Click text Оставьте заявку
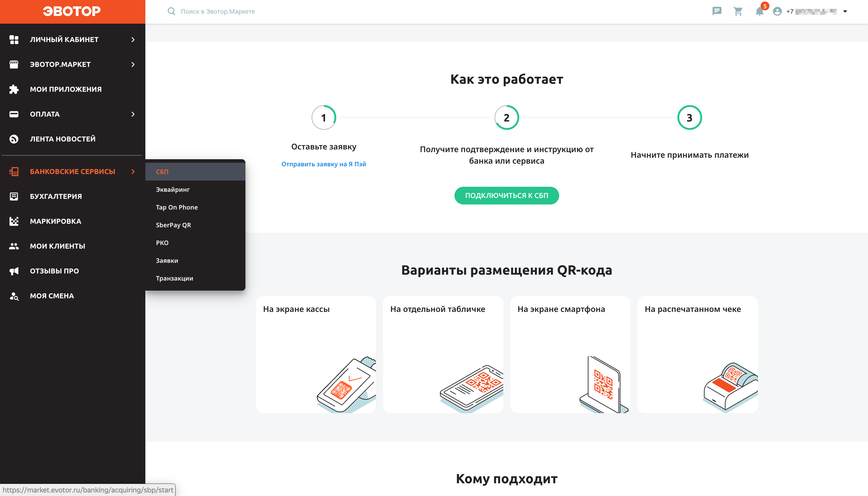Viewport: 868px width, 496px height. point(324,147)
